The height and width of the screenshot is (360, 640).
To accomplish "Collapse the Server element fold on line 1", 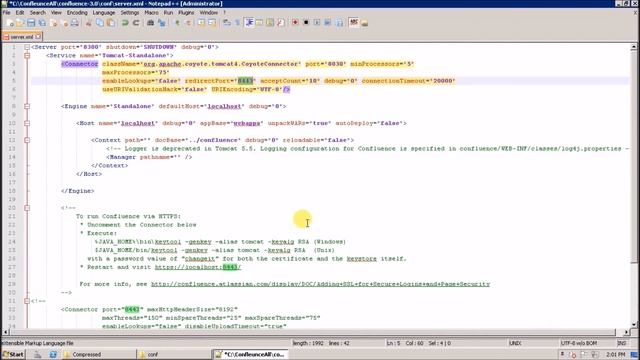I will click(27, 47).
